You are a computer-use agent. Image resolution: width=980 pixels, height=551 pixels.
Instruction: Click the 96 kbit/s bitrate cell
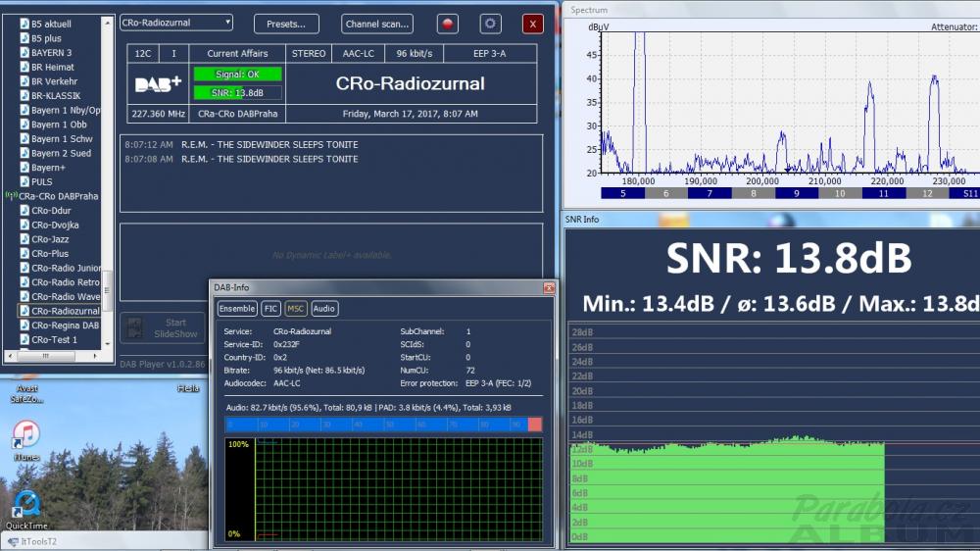[414, 54]
